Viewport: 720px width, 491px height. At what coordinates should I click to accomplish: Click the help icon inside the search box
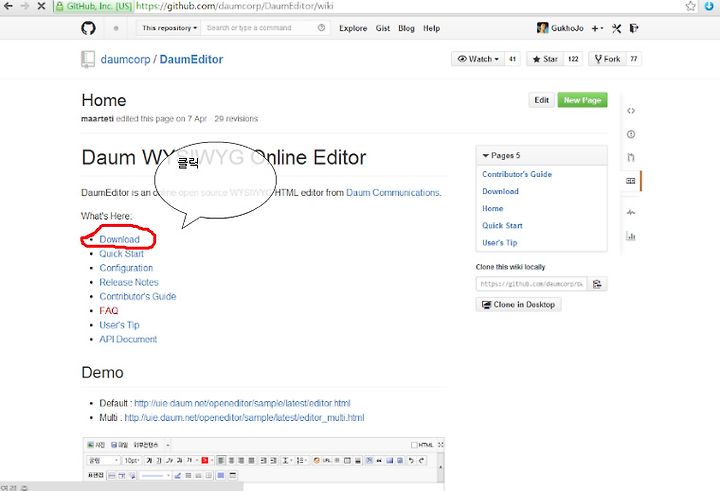click(321, 28)
